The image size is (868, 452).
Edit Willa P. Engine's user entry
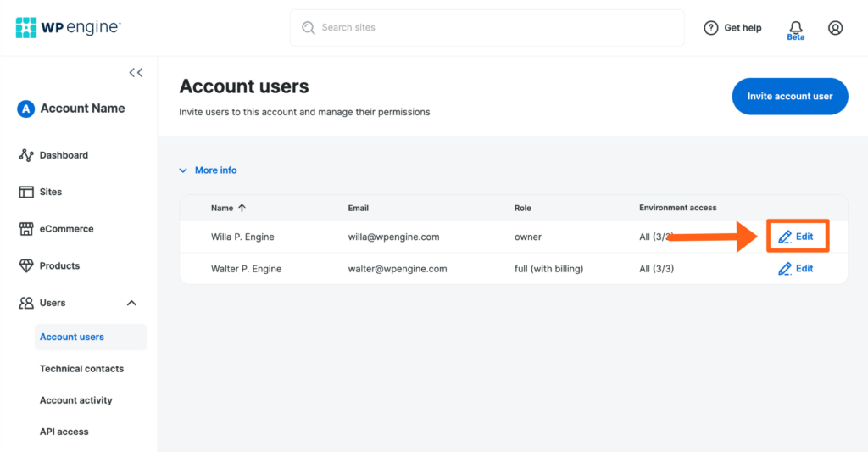[x=796, y=237]
